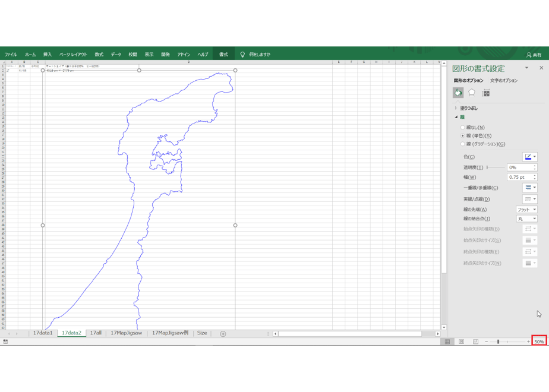Click vertical scrollbar up arrow
The image size is (549, 392).
(x=444, y=64)
